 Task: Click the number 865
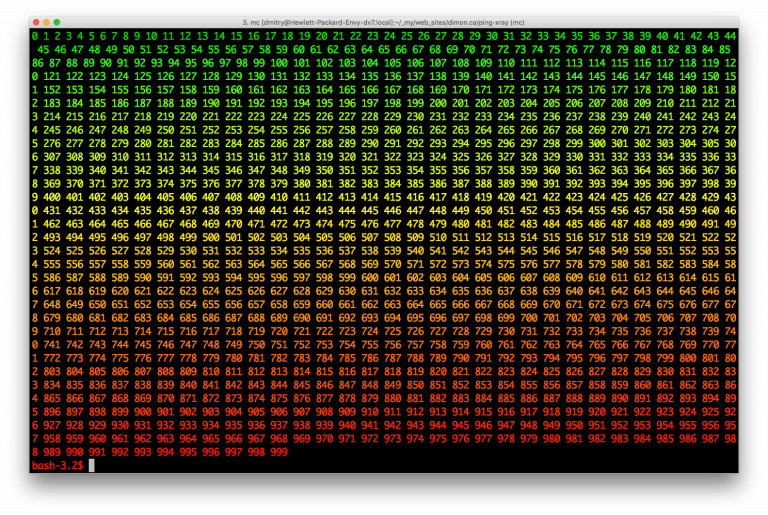coord(51,398)
